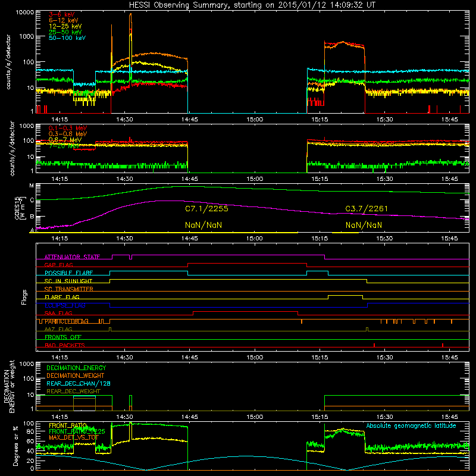Click the 0.8-7 MeV legend label

click(x=65, y=140)
